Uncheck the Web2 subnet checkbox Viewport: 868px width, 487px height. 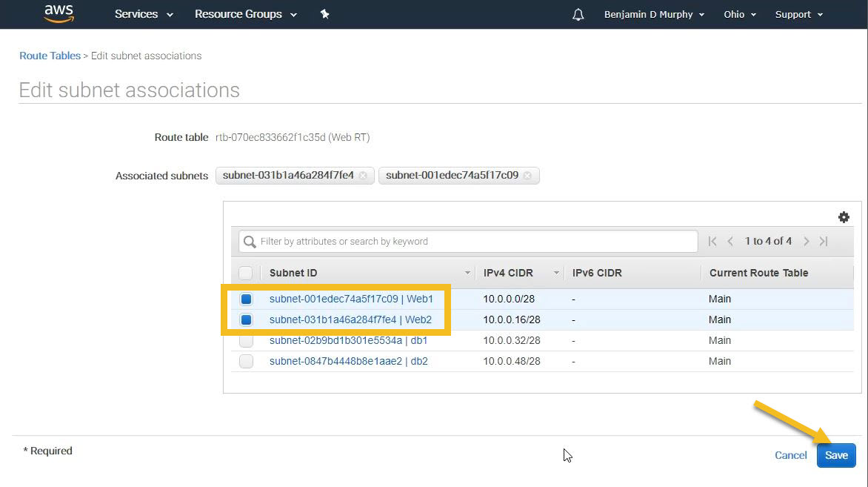click(247, 319)
